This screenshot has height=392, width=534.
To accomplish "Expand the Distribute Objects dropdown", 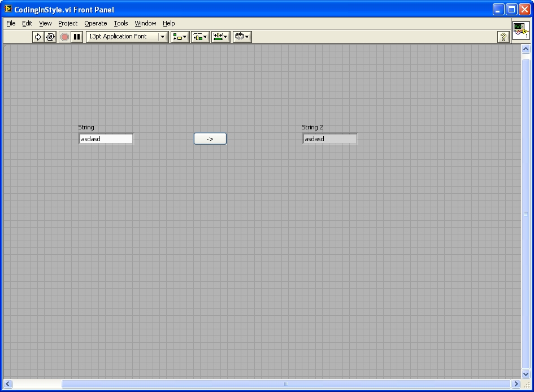I will pyautogui.click(x=200, y=37).
